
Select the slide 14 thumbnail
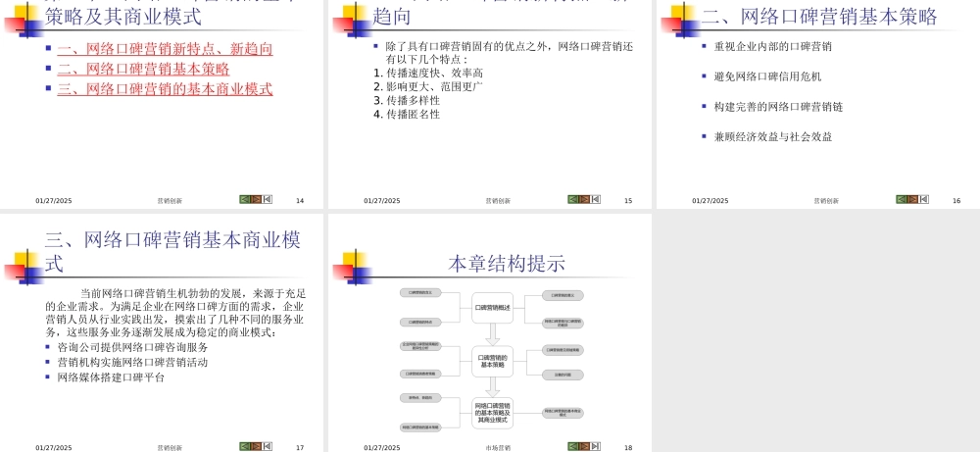click(x=162, y=104)
